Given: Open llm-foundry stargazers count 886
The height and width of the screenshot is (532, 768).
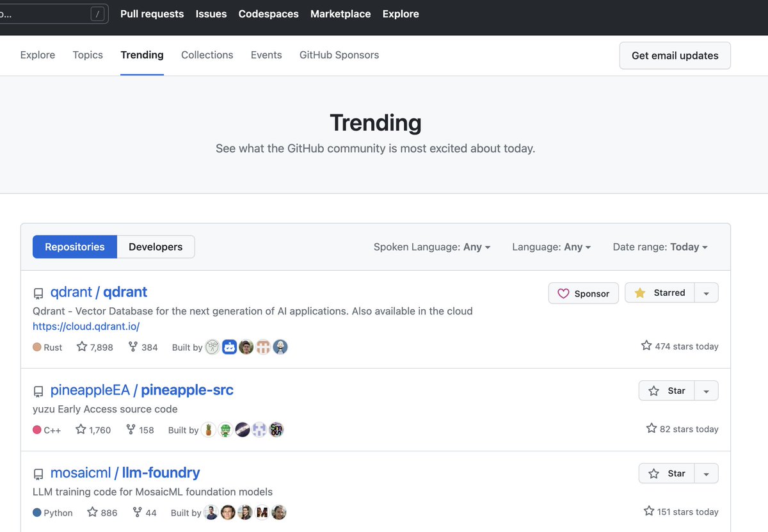Looking at the screenshot, I should tap(102, 512).
